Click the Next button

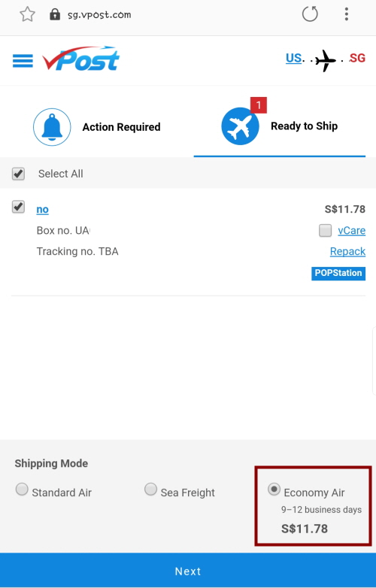[x=188, y=571]
